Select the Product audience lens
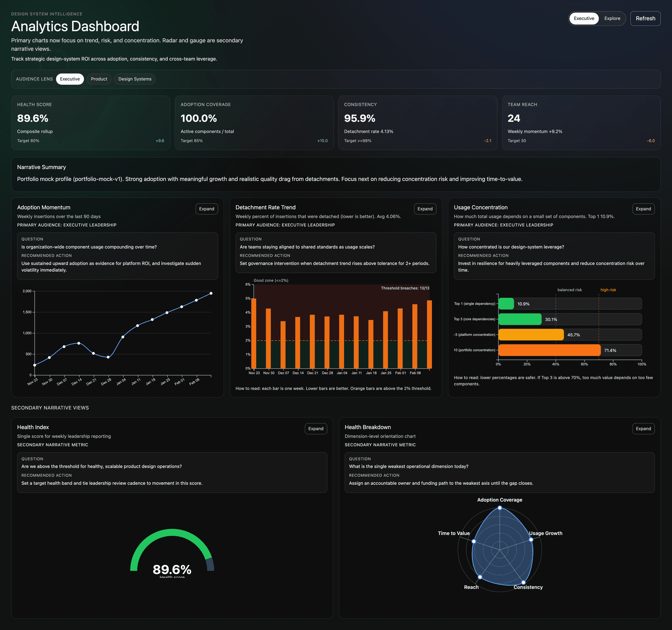Screen dimensions: 672x630 point(99,79)
